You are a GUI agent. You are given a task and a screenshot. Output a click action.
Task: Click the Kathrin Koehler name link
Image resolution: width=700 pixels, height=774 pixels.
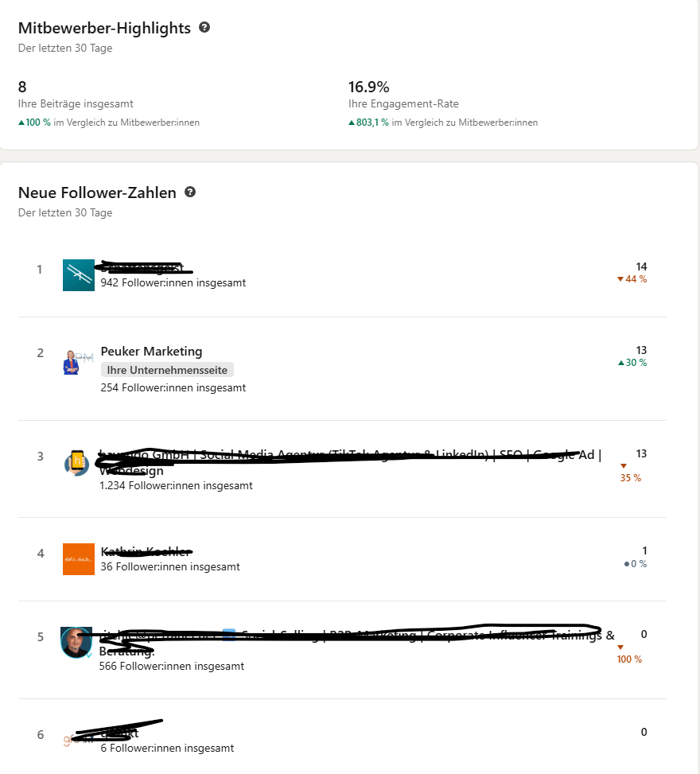point(146,552)
